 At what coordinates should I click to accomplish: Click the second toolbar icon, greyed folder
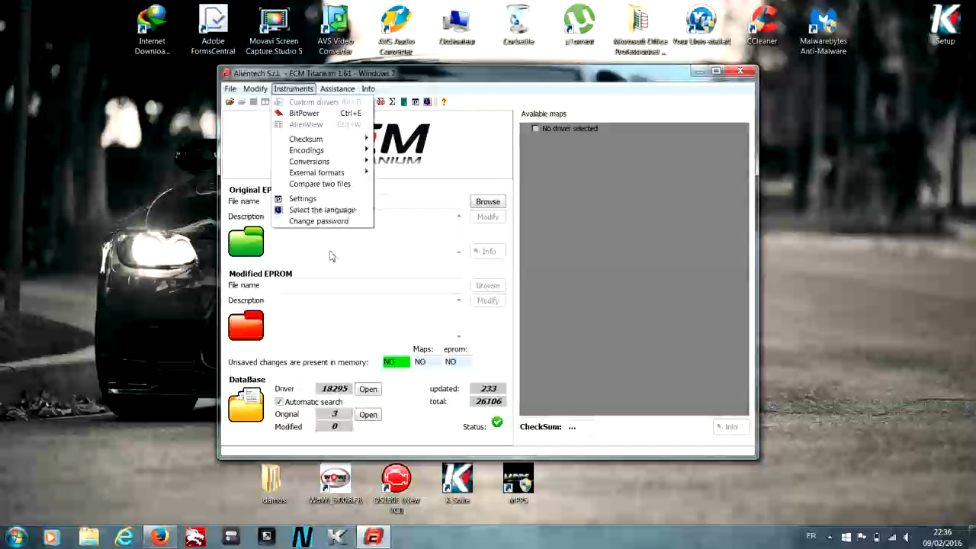point(242,101)
